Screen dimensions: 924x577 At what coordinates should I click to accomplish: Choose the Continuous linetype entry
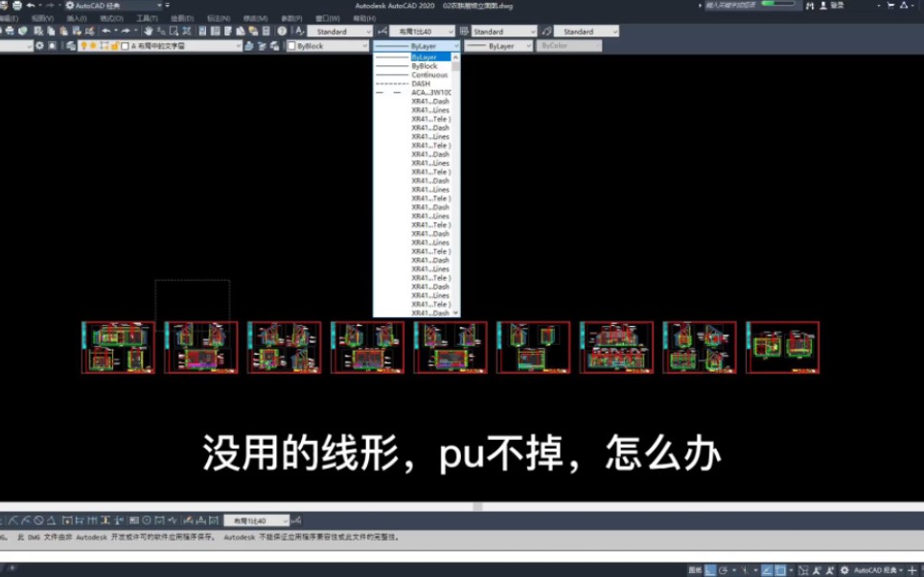click(x=412, y=75)
